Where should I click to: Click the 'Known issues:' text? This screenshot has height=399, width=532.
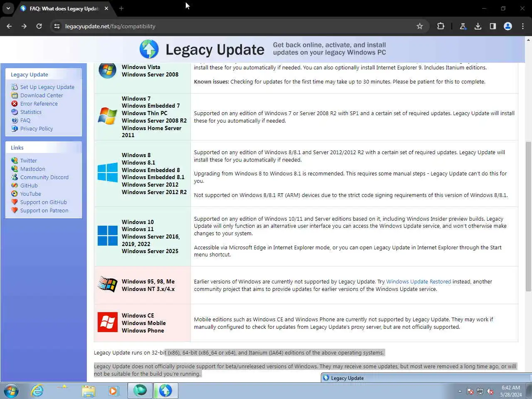211,81
